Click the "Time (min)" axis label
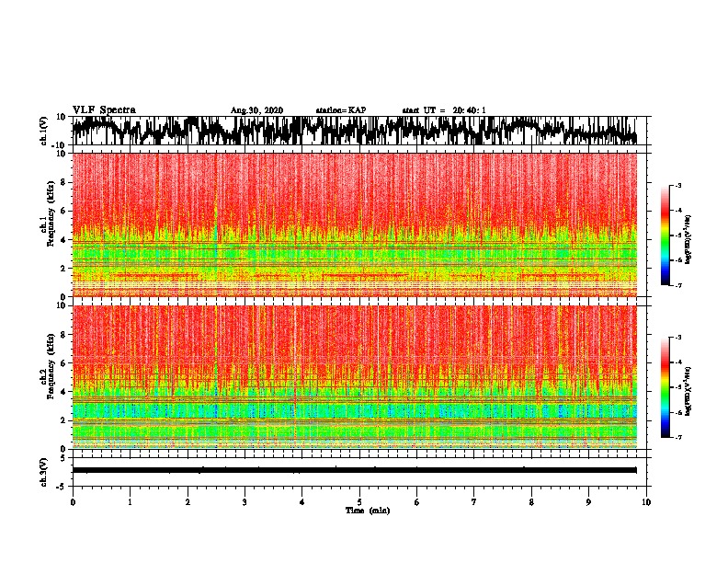Screen dimensions: 728x563 (x=368, y=511)
